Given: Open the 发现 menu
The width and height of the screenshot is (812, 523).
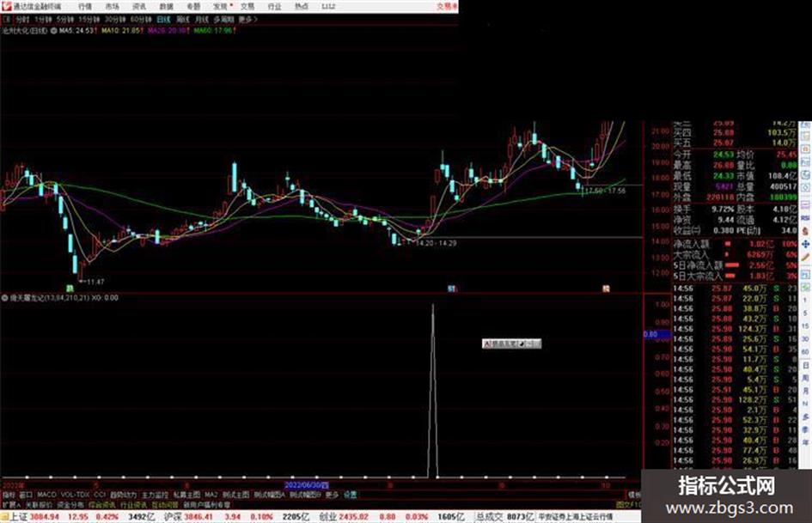Looking at the screenshot, I should pyautogui.click(x=221, y=6).
